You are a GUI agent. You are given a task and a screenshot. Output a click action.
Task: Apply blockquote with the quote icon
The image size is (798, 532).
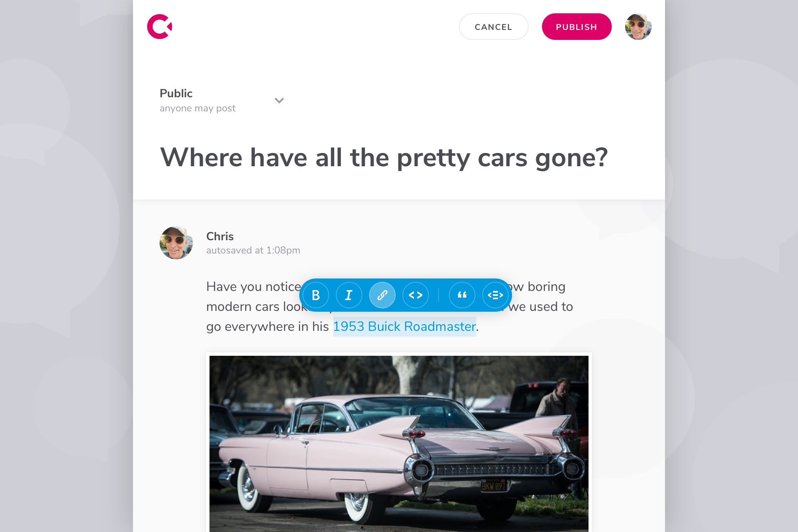(x=462, y=295)
